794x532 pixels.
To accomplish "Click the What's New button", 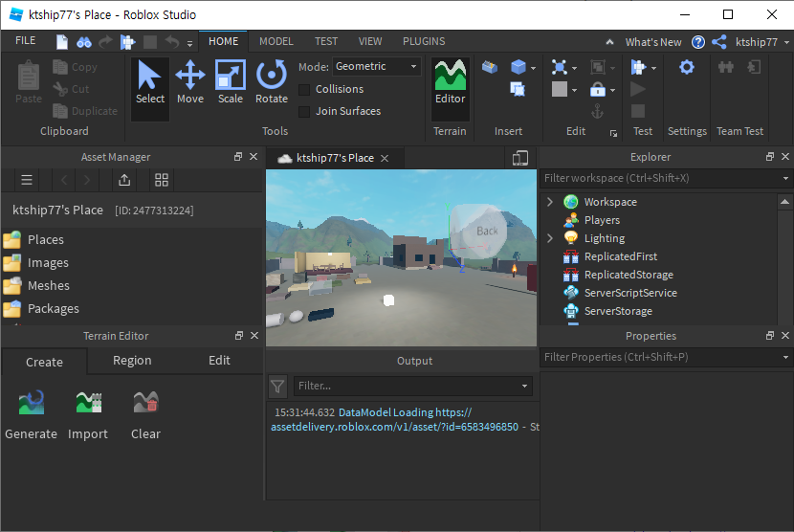I will click(653, 42).
